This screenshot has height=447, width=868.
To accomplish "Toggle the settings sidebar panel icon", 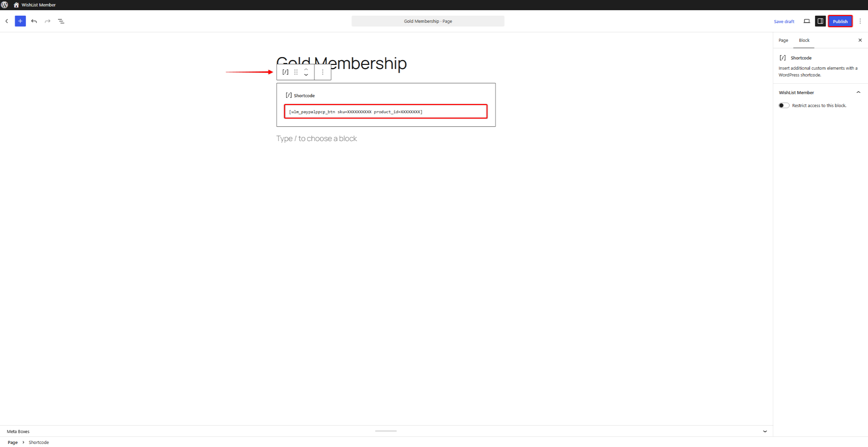I will click(x=820, y=21).
